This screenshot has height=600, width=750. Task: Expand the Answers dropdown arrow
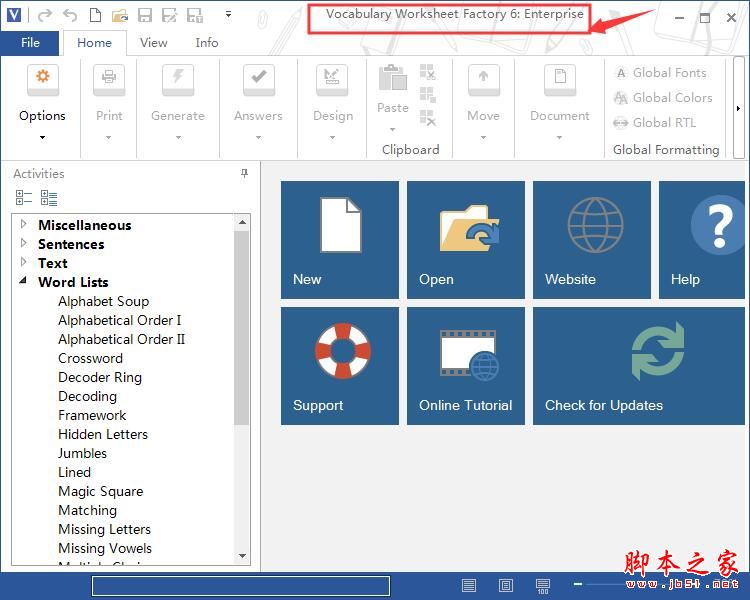tap(258, 138)
